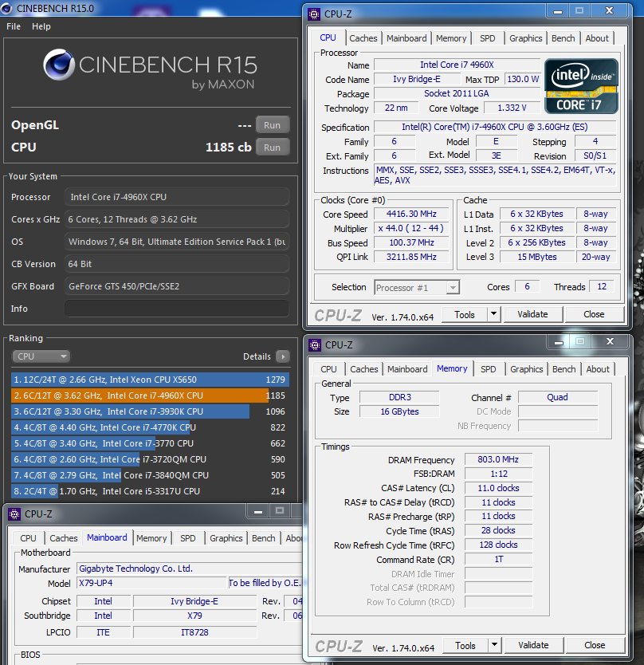This screenshot has width=644, height=665.
Task: Click Tools button in Memory CPU-Z window
Action: [x=465, y=646]
